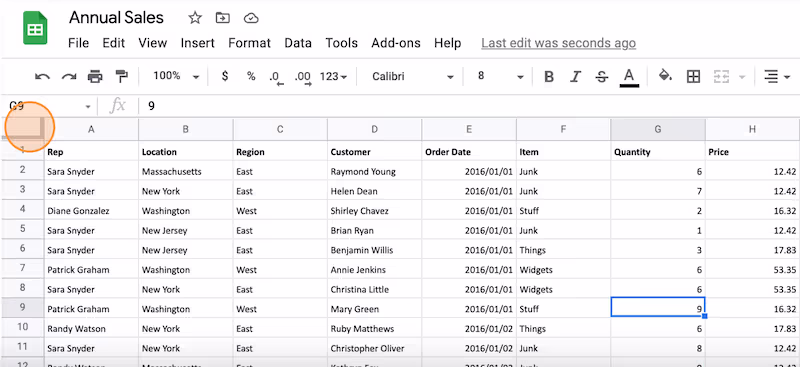Increase decimal places icon
The height and width of the screenshot is (367, 800).
coord(303,77)
